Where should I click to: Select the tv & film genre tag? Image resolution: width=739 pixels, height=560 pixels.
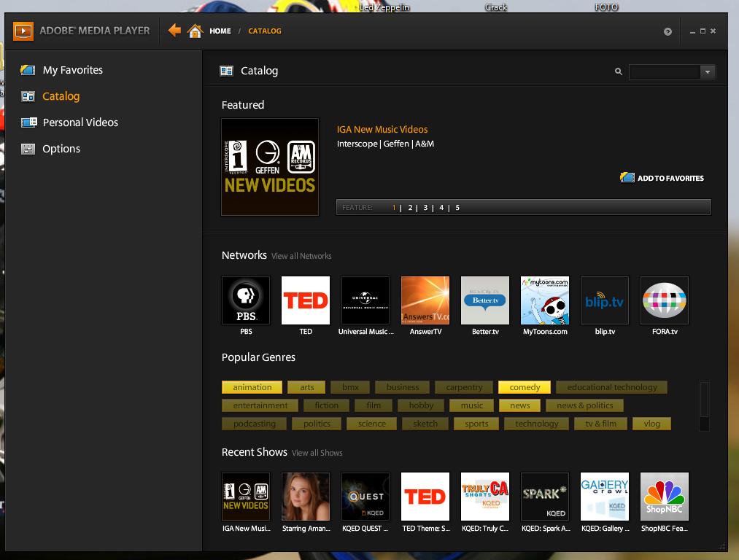coord(601,424)
